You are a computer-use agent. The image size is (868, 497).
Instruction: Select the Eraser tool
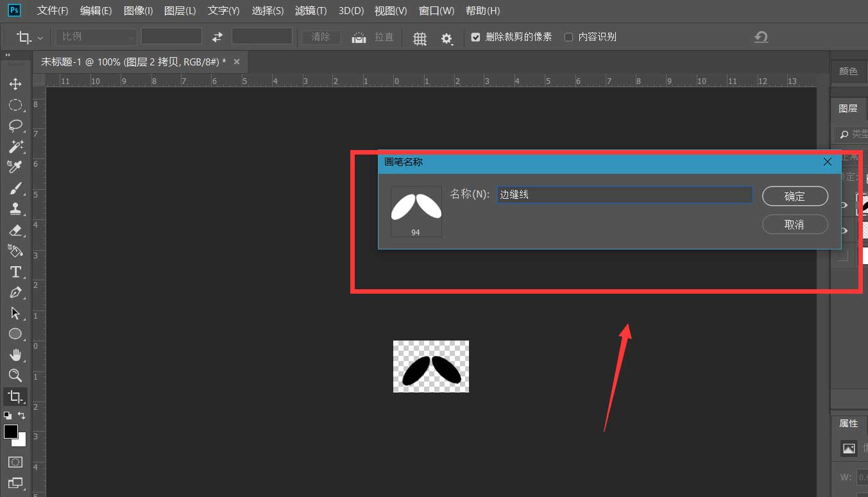(x=15, y=230)
